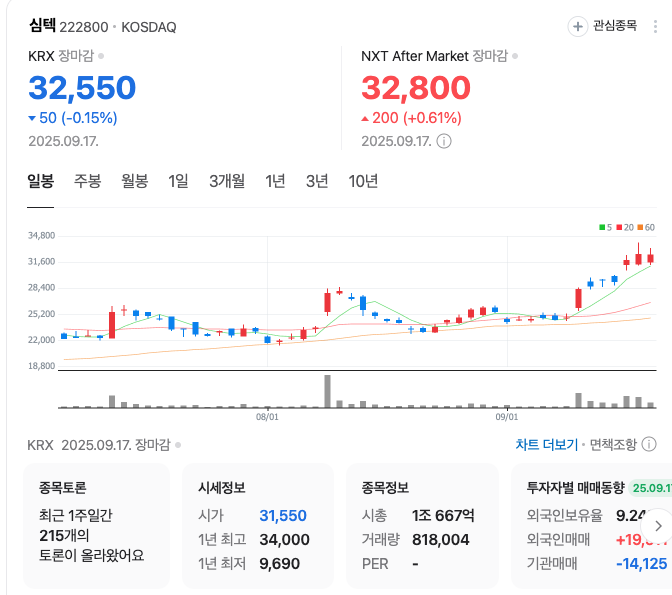This screenshot has height=595, width=672.
Task: Click the 기관매매 value -14,125
Action: (x=642, y=564)
